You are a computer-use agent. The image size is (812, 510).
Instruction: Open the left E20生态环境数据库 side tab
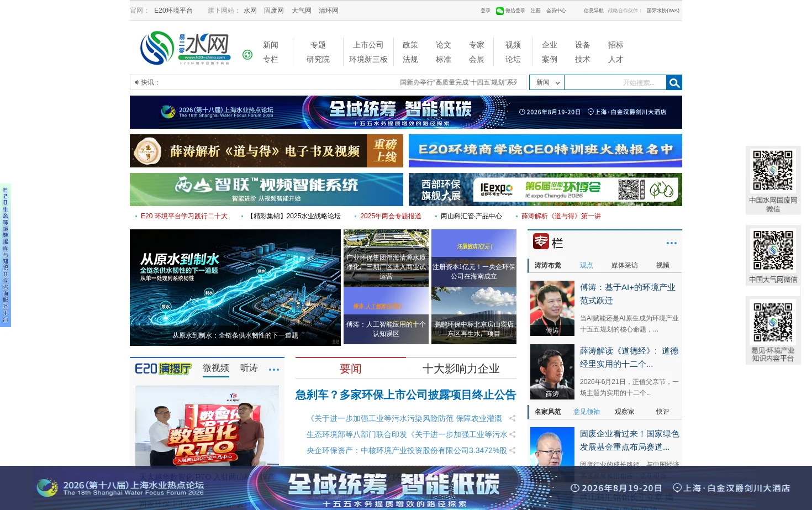(x=6, y=255)
